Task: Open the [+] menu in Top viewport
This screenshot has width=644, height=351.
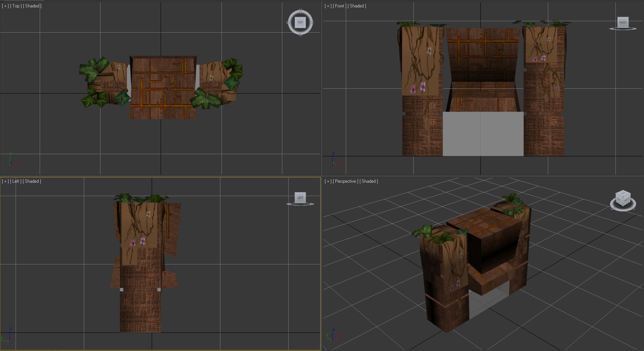Action: pos(5,6)
